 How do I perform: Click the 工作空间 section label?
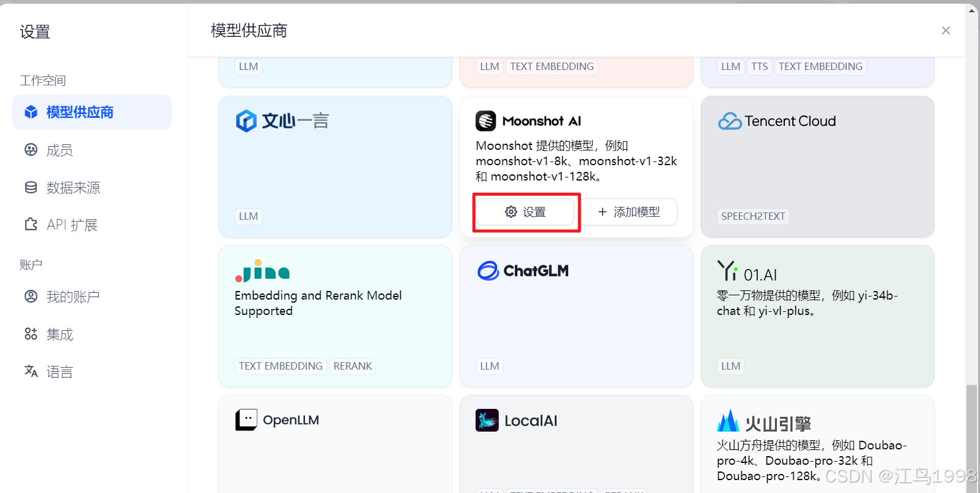[x=42, y=80]
